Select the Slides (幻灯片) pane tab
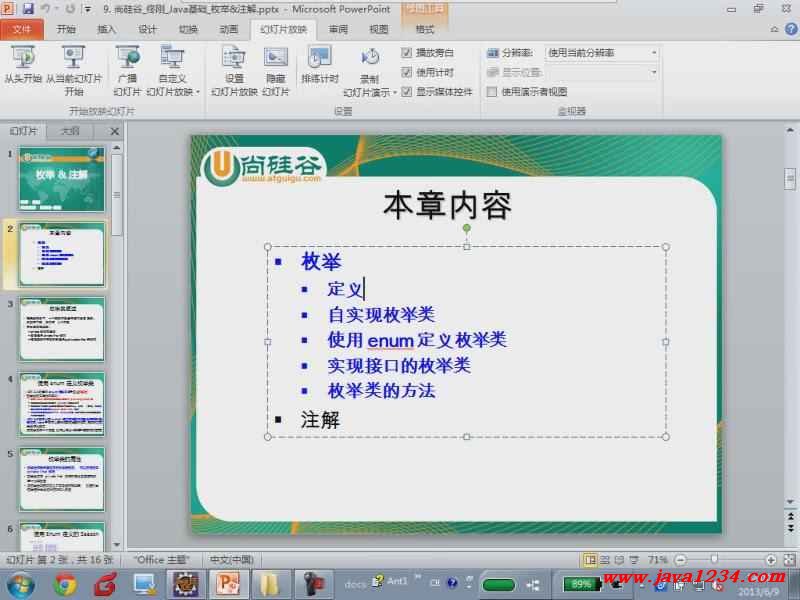Screen dimensions: 800x600 click(x=23, y=131)
